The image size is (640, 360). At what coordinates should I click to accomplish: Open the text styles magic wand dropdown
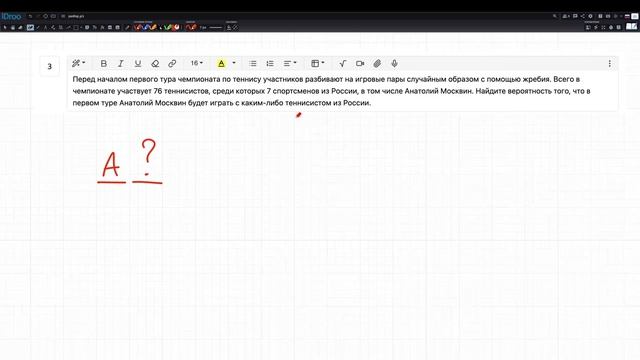(x=78, y=63)
